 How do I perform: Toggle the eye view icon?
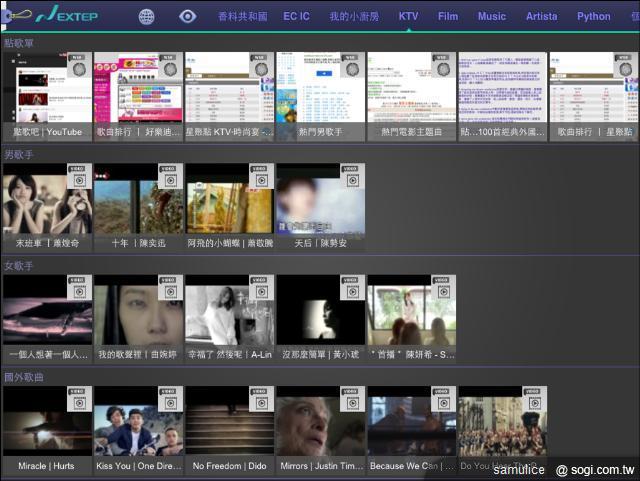[x=188, y=16]
